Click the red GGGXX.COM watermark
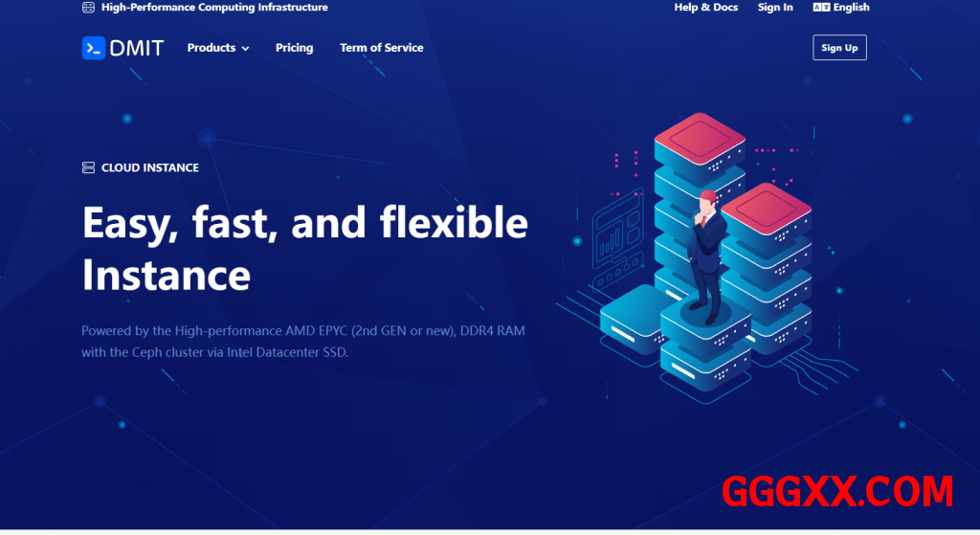The width and height of the screenshot is (980, 535). [x=836, y=492]
